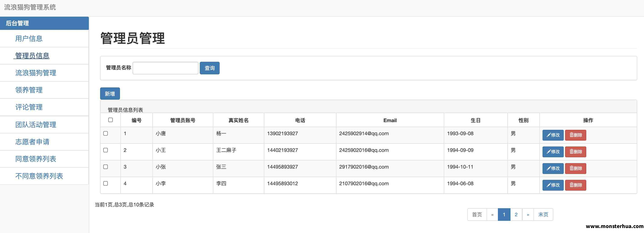Click phone number 14495893012
The width and height of the screenshot is (644, 233).
[283, 184]
